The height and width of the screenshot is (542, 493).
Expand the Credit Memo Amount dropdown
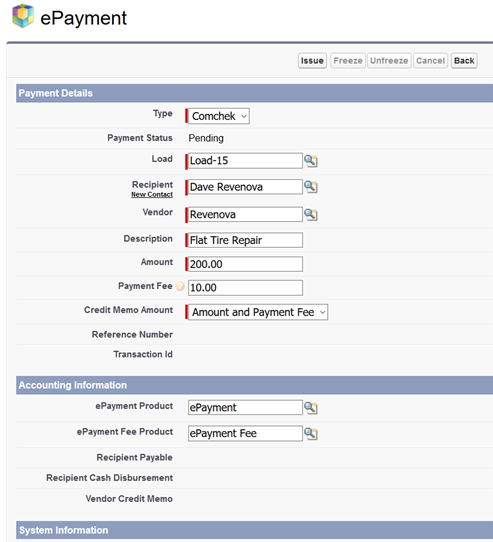[x=258, y=312]
